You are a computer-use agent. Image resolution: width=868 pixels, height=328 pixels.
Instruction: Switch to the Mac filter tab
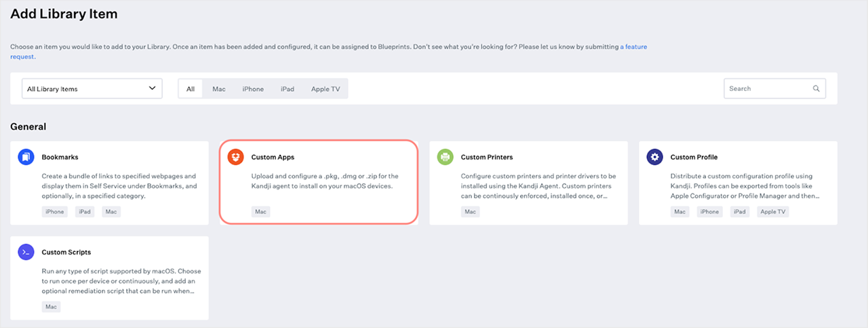coord(219,89)
